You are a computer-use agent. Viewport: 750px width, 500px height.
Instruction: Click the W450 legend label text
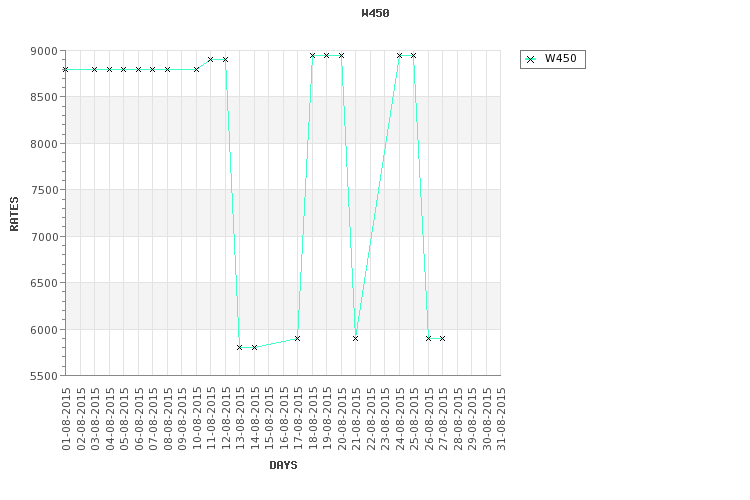tap(560, 59)
